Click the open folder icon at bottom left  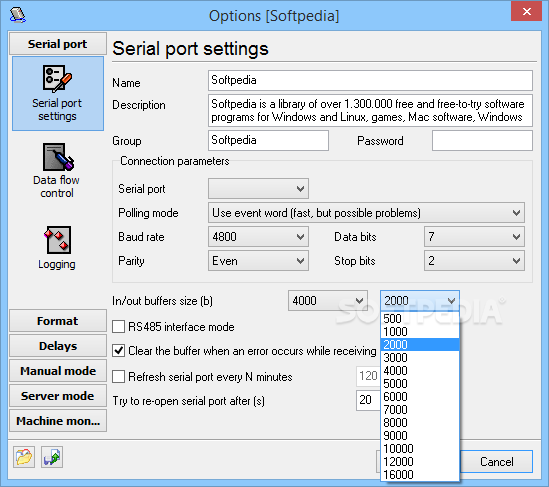coord(24,457)
